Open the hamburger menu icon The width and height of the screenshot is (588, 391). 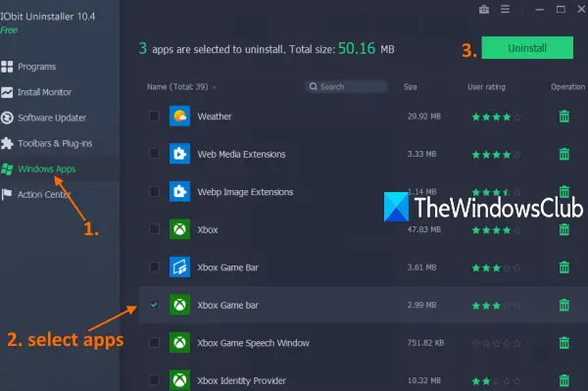(505, 9)
